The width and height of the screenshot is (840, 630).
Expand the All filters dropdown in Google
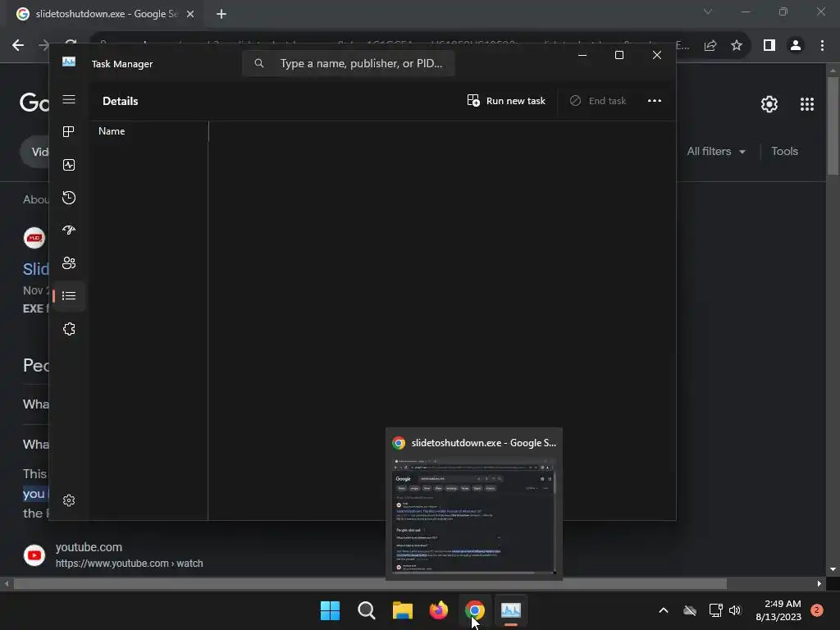tap(716, 152)
